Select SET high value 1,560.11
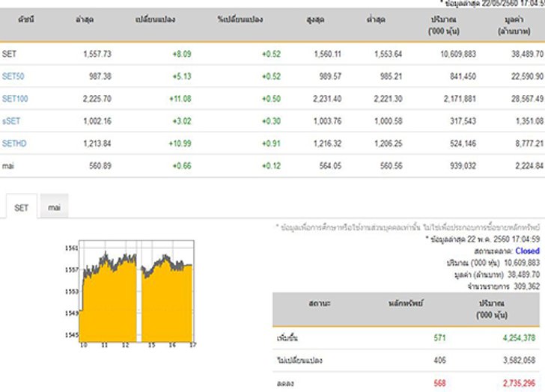 327,54
